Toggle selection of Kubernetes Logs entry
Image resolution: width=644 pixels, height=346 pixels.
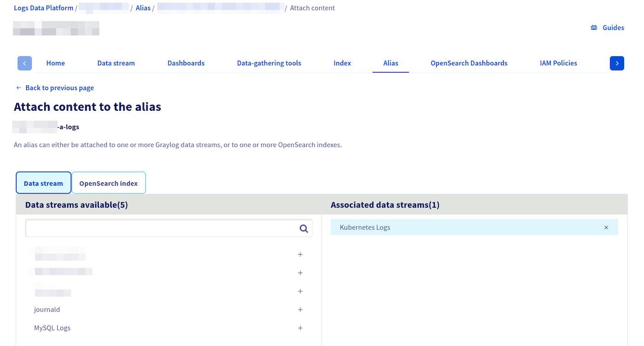[x=365, y=227]
